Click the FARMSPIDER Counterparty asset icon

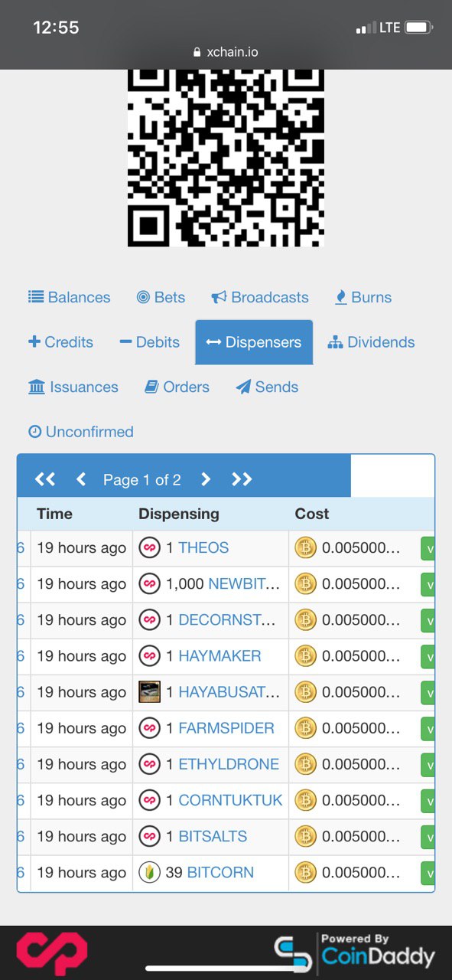point(149,727)
